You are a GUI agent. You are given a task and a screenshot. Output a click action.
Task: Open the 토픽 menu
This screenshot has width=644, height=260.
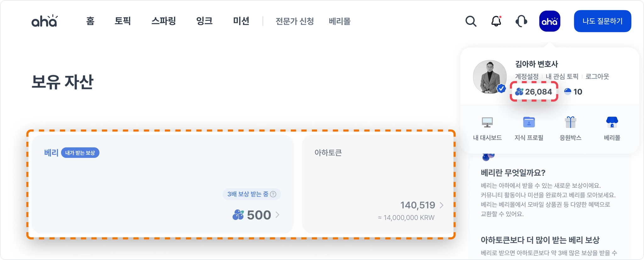(x=123, y=21)
